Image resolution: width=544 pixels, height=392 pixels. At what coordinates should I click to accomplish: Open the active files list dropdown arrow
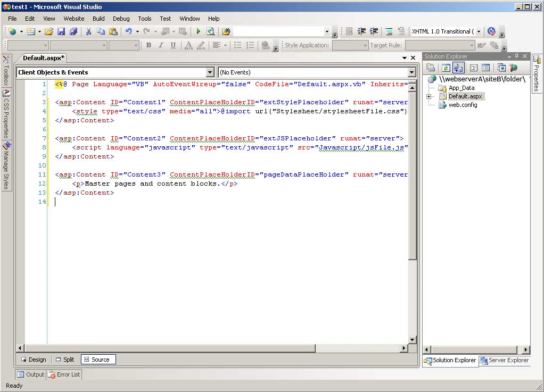[405, 58]
